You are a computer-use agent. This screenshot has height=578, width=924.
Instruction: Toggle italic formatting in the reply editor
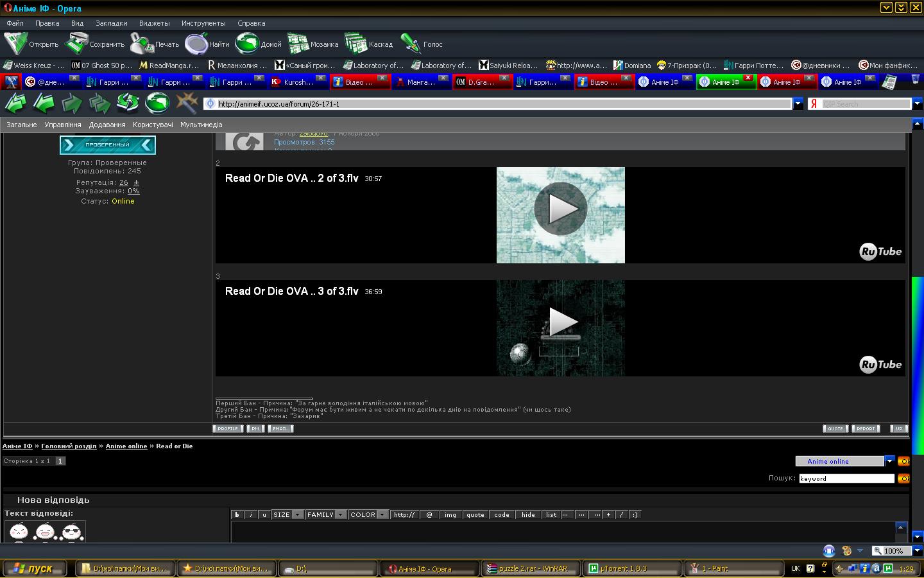click(x=250, y=514)
